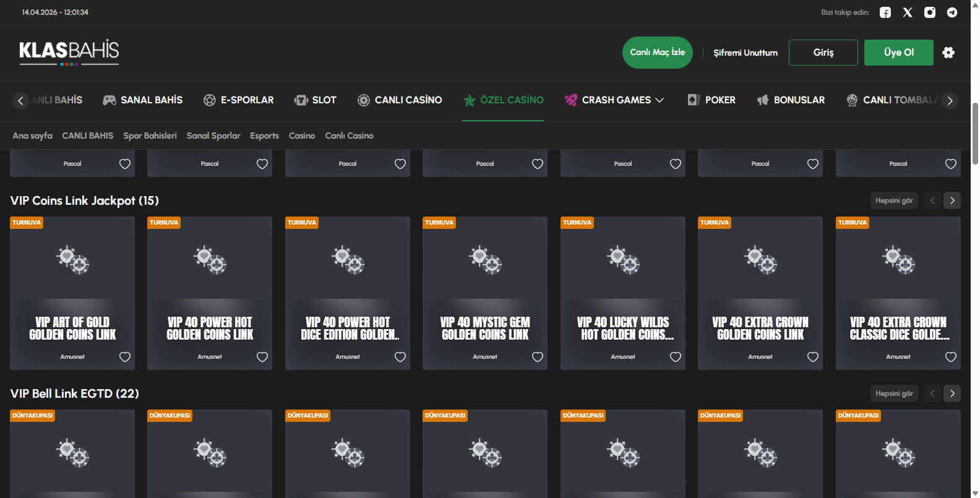This screenshot has height=498, width=980.
Task: Open the Casino secondary link
Action: click(x=302, y=135)
